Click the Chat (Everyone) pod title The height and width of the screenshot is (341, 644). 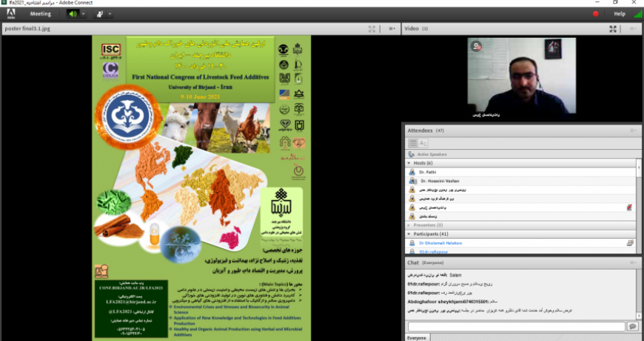coord(426,262)
